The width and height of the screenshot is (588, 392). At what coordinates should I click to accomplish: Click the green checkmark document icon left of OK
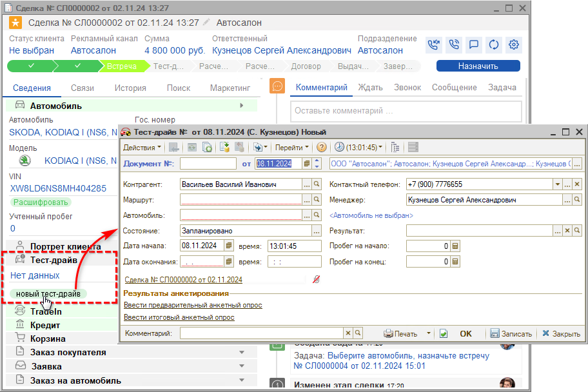443,333
